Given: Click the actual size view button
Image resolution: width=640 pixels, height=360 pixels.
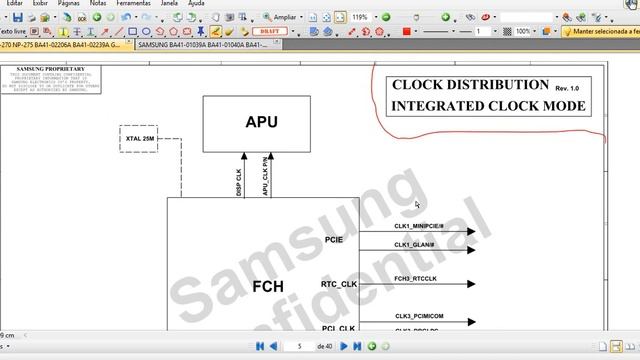Looking at the screenshot, I should click(x=313, y=17).
